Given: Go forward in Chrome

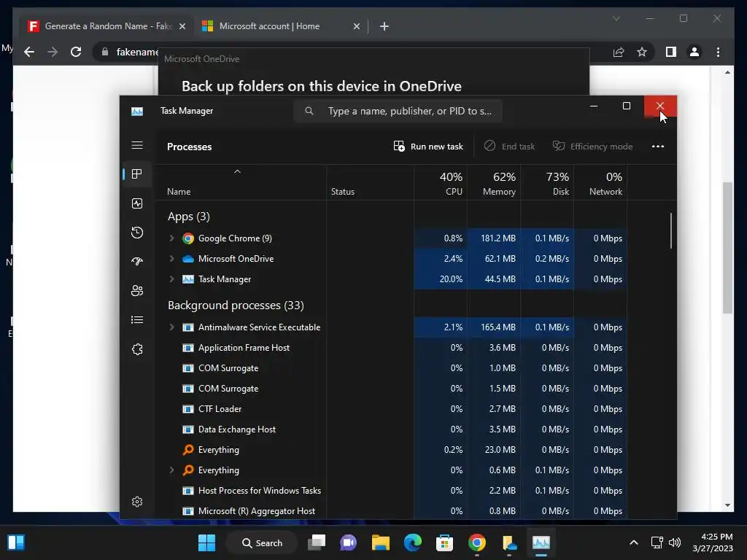Looking at the screenshot, I should [x=53, y=52].
